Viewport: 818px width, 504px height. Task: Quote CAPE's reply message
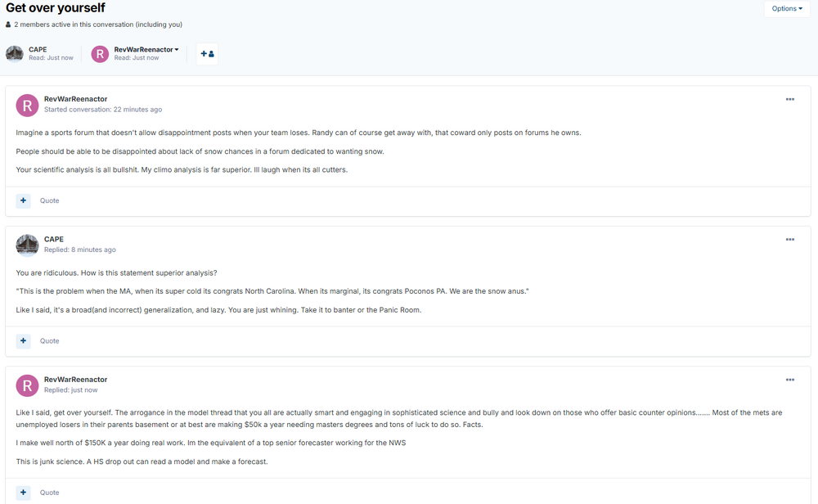pos(50,341)
